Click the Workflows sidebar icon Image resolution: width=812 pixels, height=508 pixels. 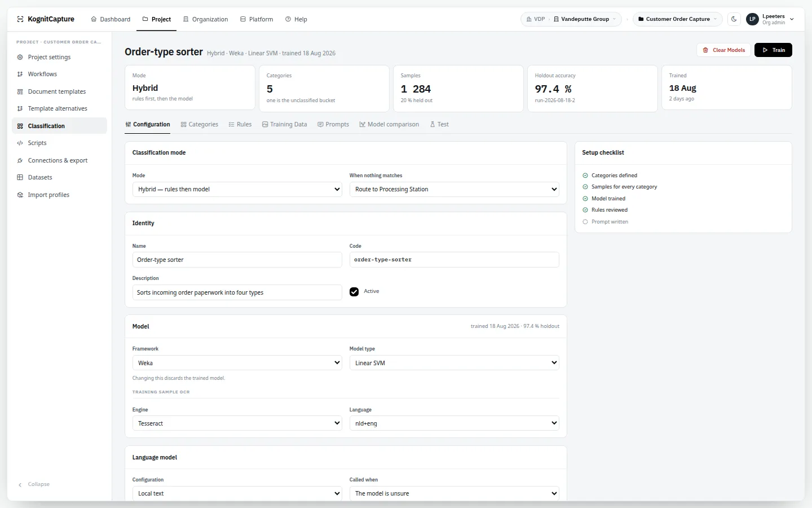click(20, 74)
